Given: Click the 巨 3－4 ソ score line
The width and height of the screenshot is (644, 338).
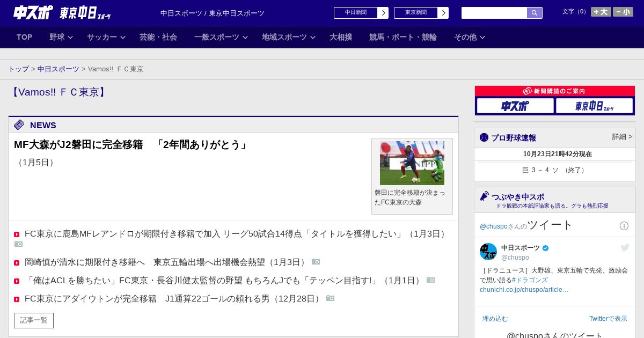Looking at the screenshot, I should [x=555, y=170].
